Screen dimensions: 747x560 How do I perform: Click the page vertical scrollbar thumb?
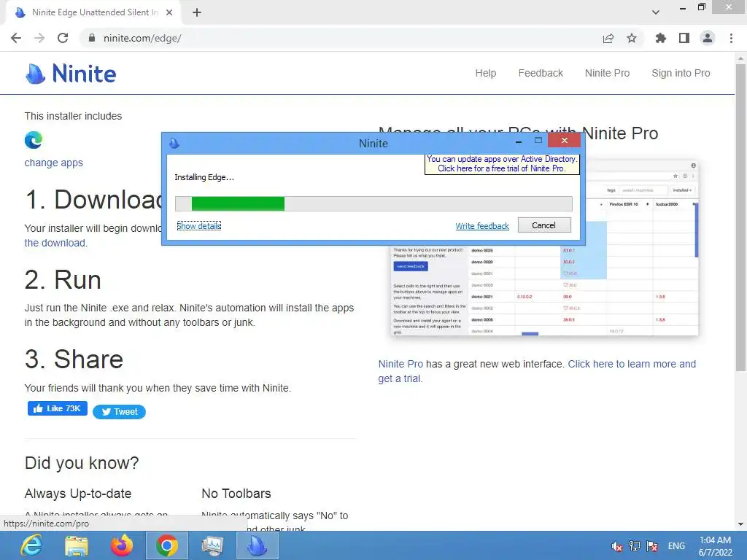pyautogui.click(x=740, y=217)
